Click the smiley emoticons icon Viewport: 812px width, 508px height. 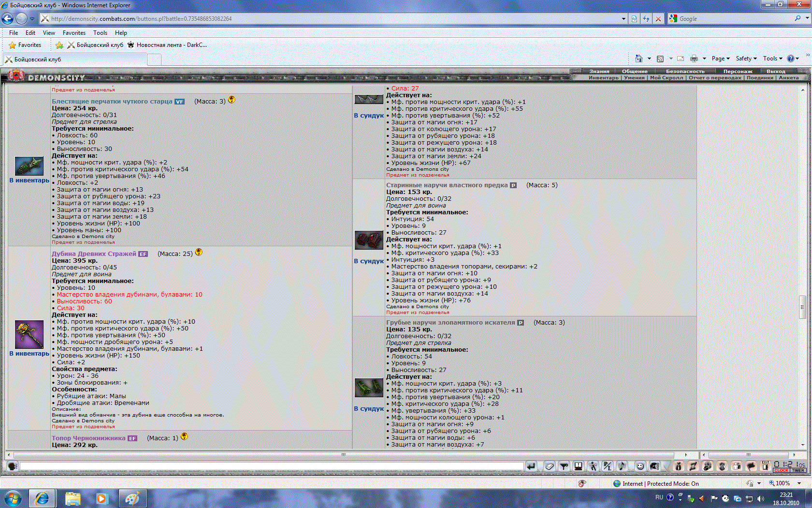point(640,466)
